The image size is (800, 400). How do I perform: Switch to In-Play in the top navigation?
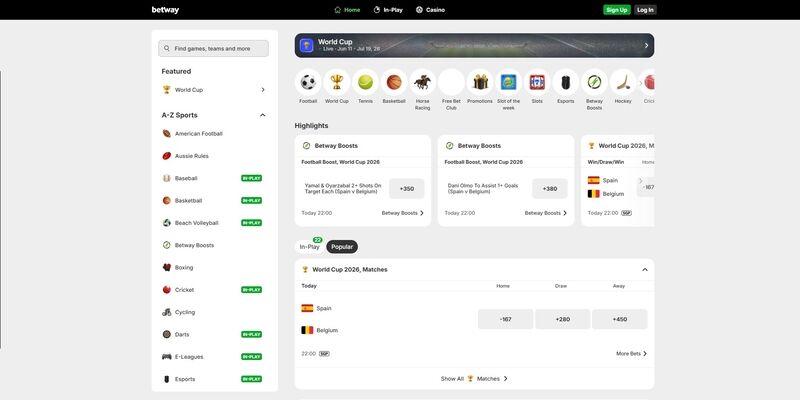coord(388,10)
